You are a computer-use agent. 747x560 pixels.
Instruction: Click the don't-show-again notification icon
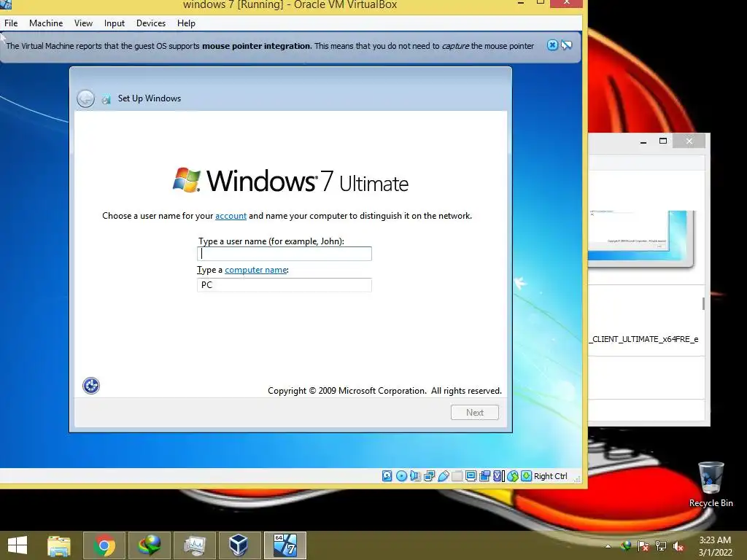[566, 45]
